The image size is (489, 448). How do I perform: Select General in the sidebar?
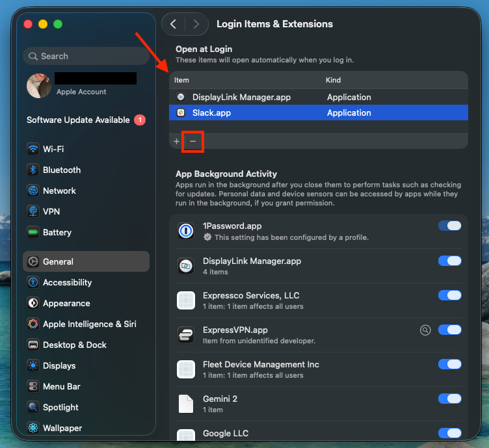coord(86,261)
